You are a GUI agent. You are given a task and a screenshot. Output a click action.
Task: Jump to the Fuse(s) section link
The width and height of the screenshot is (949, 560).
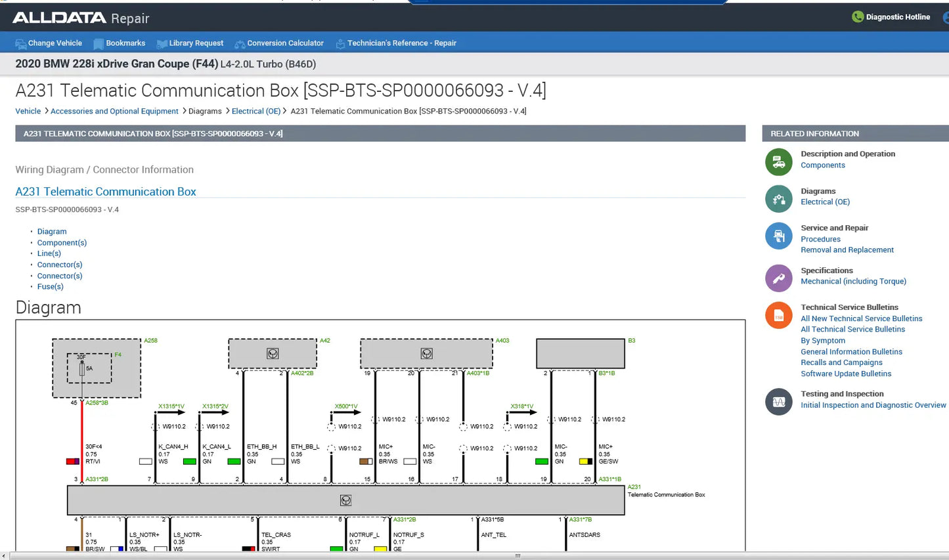click(x=50, y=287)
